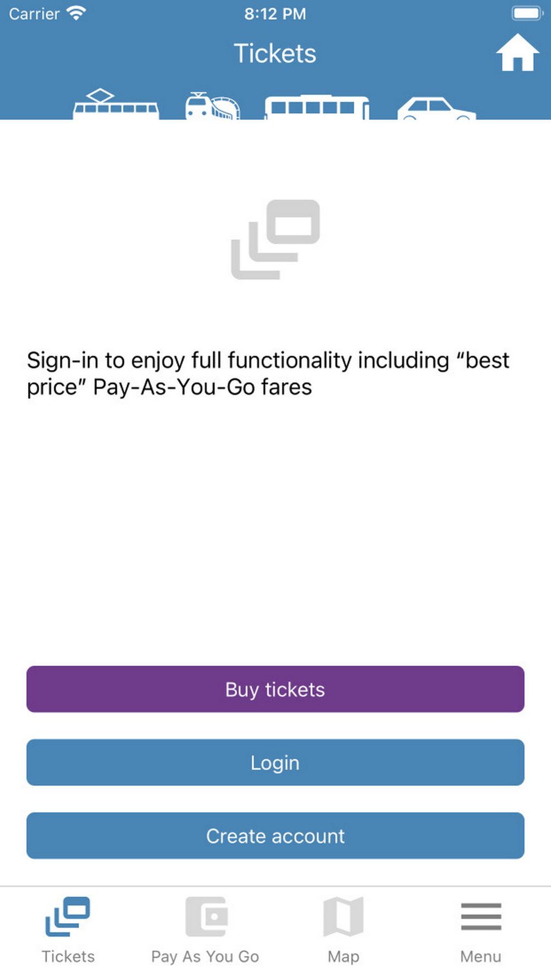Tap the sign-in Pay-As-You-Go fares message
551x980 pixels.
click(x=268, y=374)
